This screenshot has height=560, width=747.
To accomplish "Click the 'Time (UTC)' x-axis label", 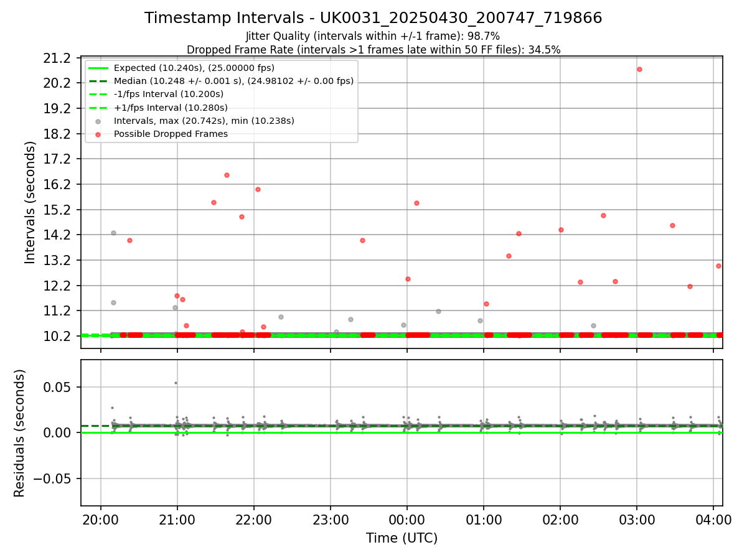I will click(402, 538).
